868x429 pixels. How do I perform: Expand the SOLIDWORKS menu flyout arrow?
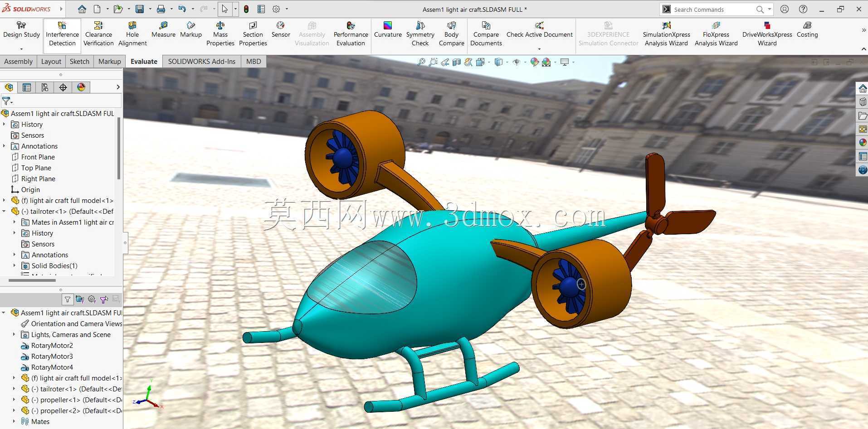pyautogui.click(x=61, y=9)
